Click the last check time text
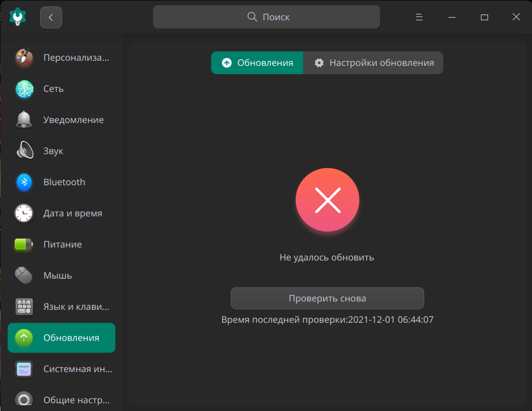 click(x=327, y=320)
